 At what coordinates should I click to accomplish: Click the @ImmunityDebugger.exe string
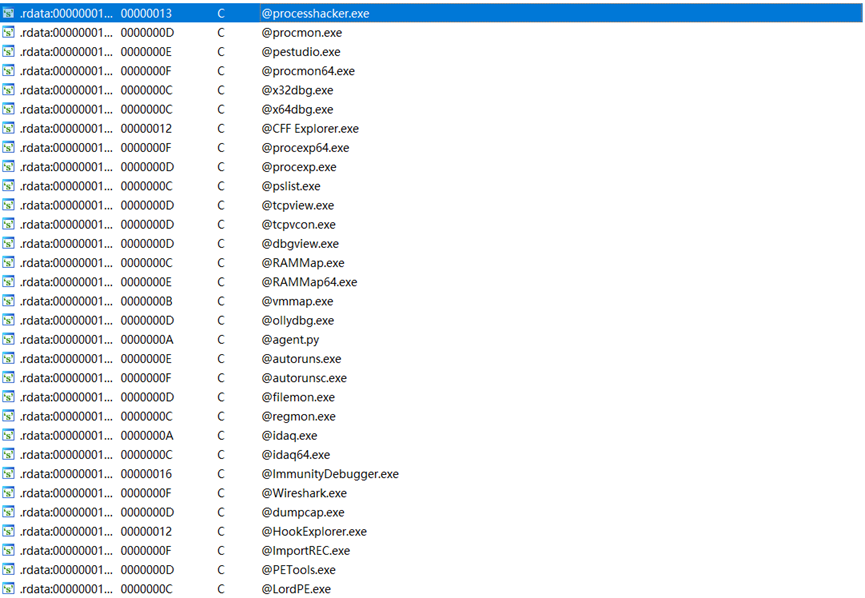point(330,474)
